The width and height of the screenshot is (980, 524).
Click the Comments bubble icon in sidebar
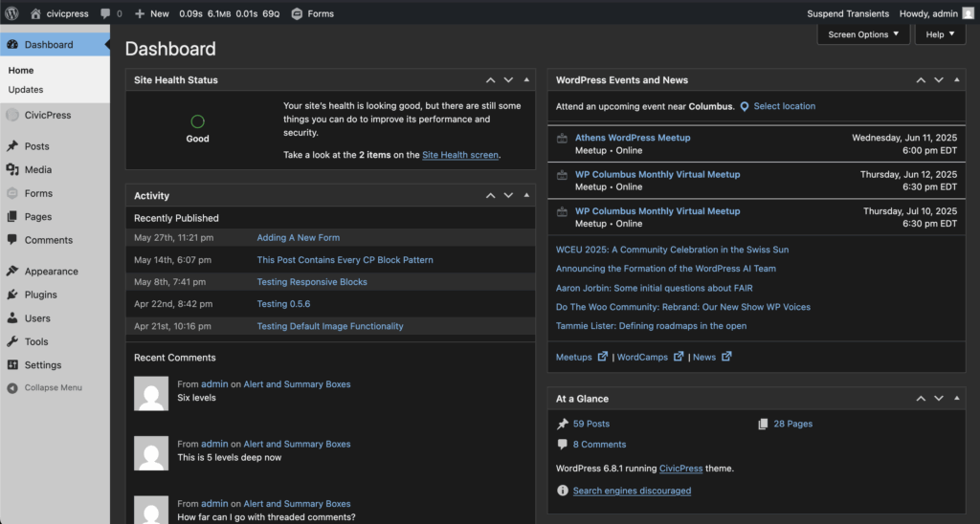pyautogui.click(x=12, y=240)
